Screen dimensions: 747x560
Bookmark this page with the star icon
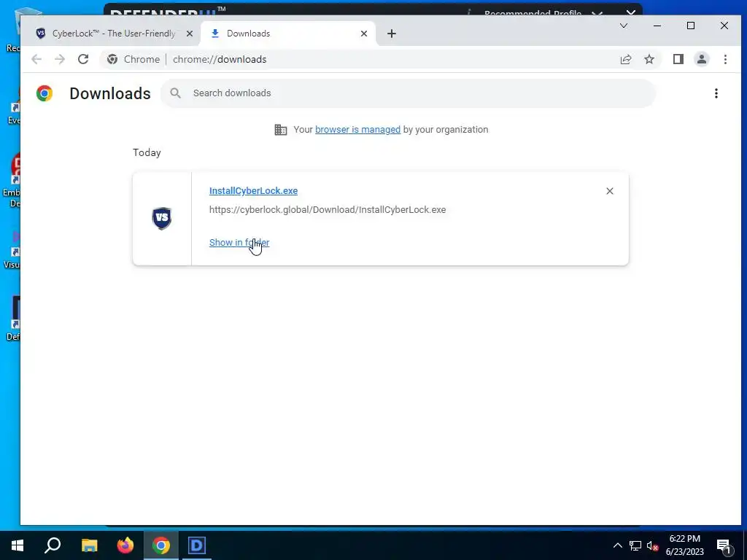[649, 59]
